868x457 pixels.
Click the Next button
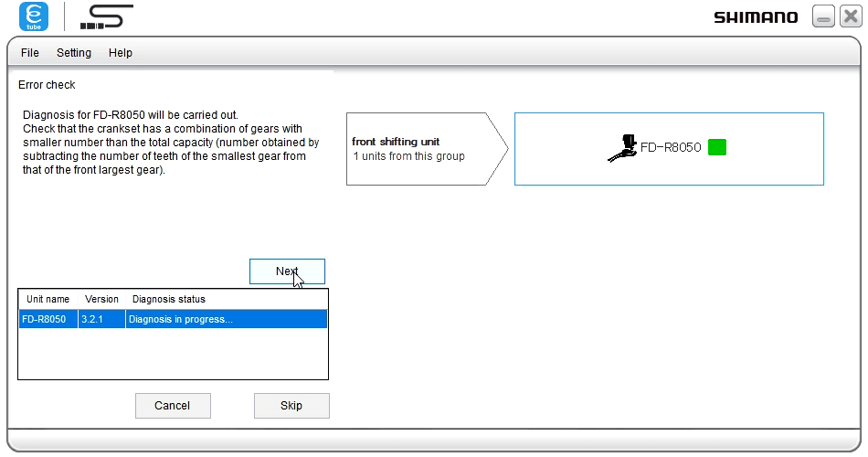[x=287, y=271]
